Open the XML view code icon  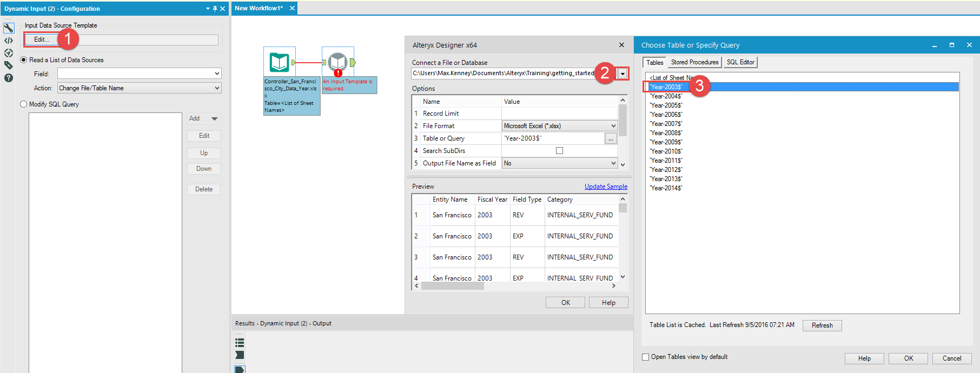[x=9, y=41]
